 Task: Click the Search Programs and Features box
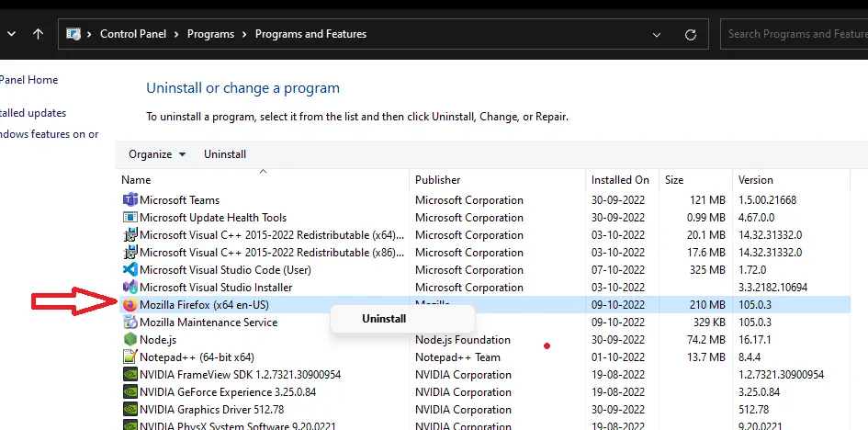[x=794, y=34]
